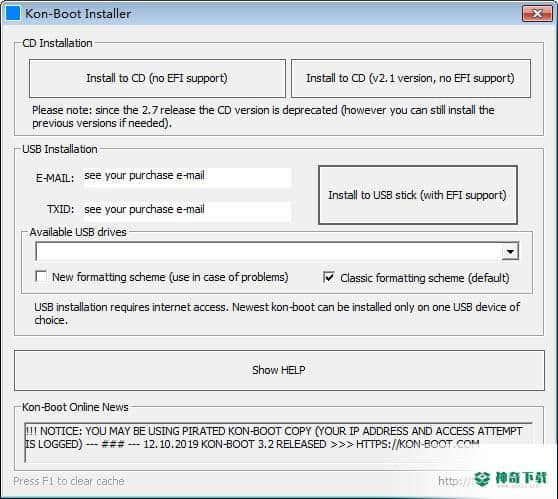Click the Kon-Boot Installer title text
Viewport: 558px width, 499px height.
78,14
